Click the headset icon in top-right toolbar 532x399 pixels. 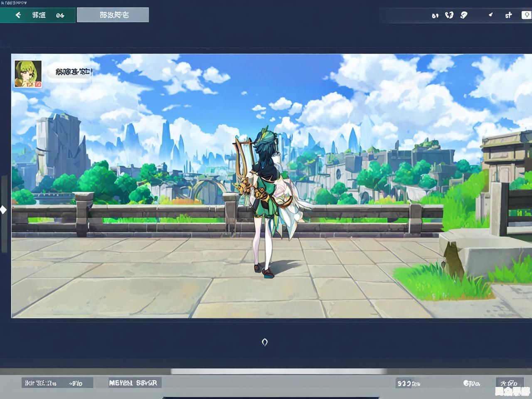coord(449,15)
